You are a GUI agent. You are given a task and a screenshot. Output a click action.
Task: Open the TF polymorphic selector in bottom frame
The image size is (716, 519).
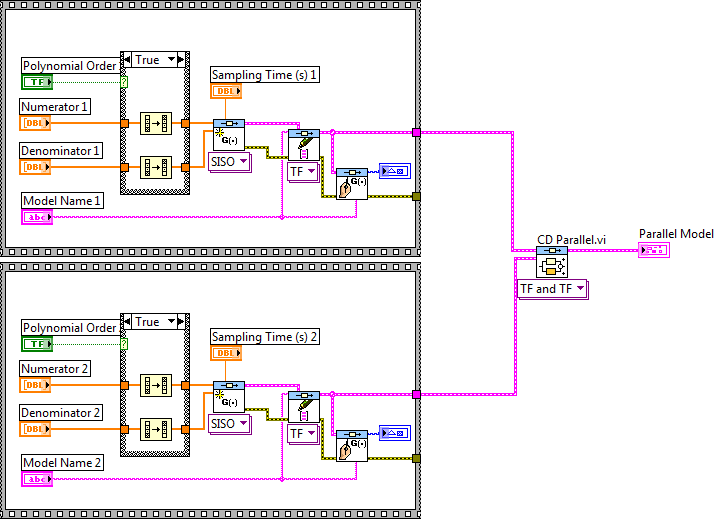pyautogui.click(x=303, y=434)
